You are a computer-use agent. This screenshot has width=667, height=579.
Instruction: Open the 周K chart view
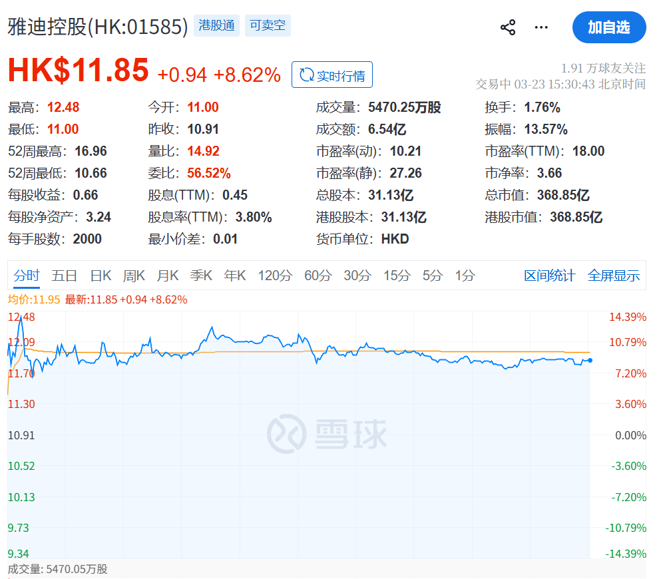(134, 276)
